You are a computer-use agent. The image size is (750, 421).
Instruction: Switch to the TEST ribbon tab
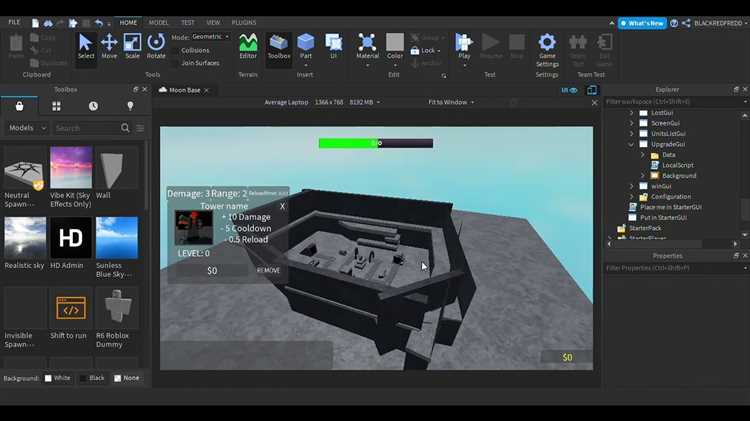188,22
